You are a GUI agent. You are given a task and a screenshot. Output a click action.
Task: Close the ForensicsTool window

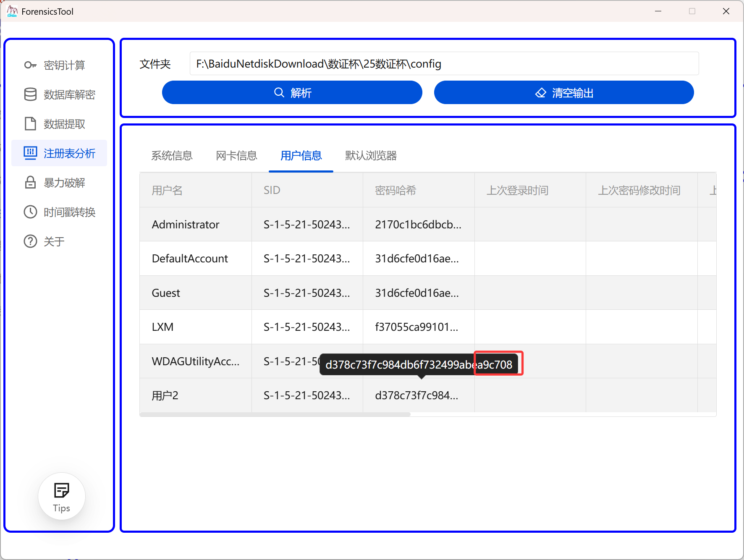(726, 11)
